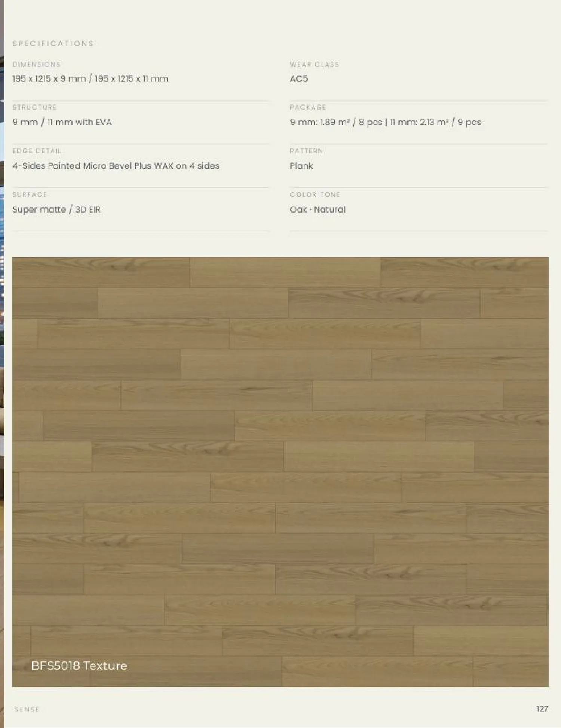
Task: Click the EDGE DETAIL label
Action: 37,151
